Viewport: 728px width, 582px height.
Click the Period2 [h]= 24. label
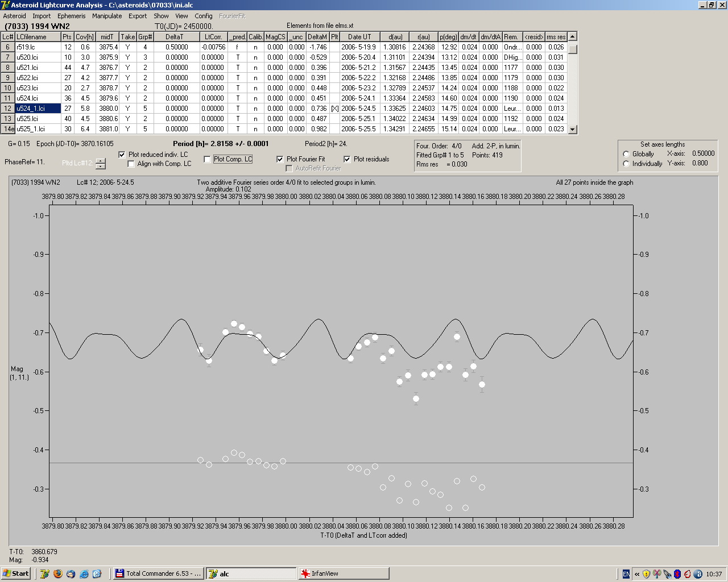[326, 144]
